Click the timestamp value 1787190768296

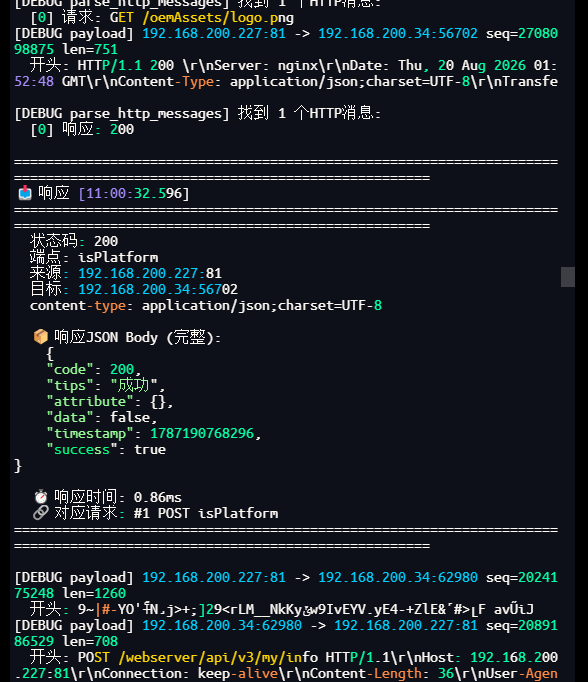pyautogui.click(x=202, y=434)
